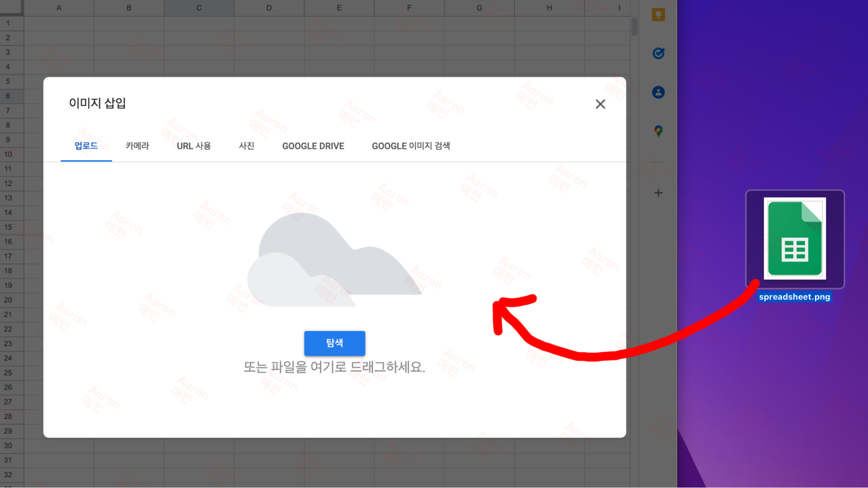Open Google Tasks side panel icon

tap(658, 53)
